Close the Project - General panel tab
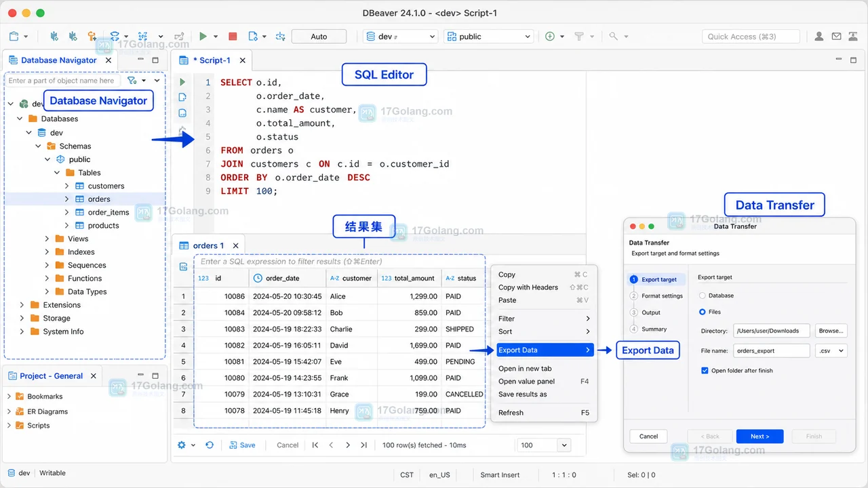The height and width of the screenshot is (488, 868). coord(94,376)
